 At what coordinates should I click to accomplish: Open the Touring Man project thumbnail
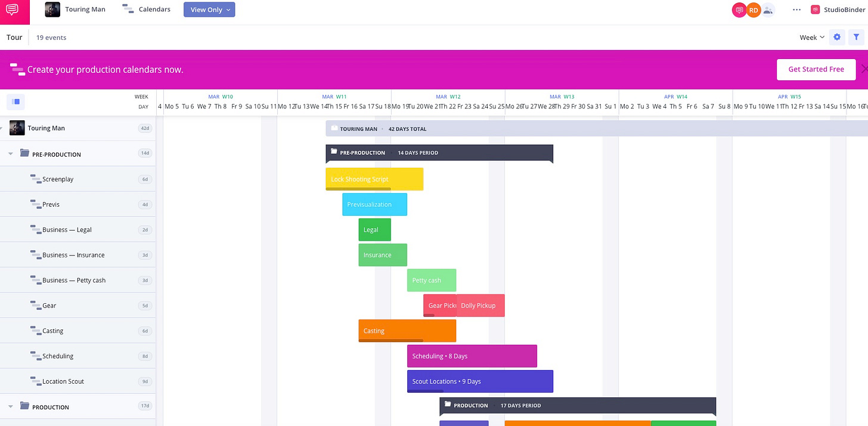pos(52,10)
